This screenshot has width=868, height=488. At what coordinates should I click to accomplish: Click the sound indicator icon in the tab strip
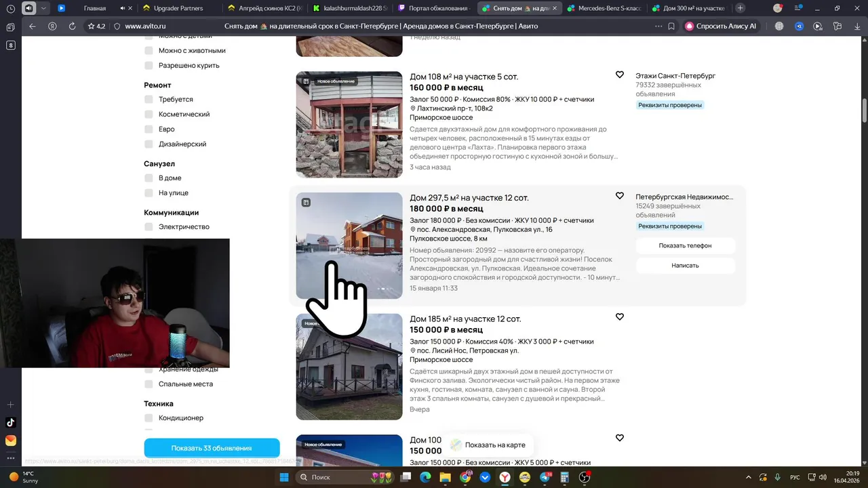(x=28, y=8)
